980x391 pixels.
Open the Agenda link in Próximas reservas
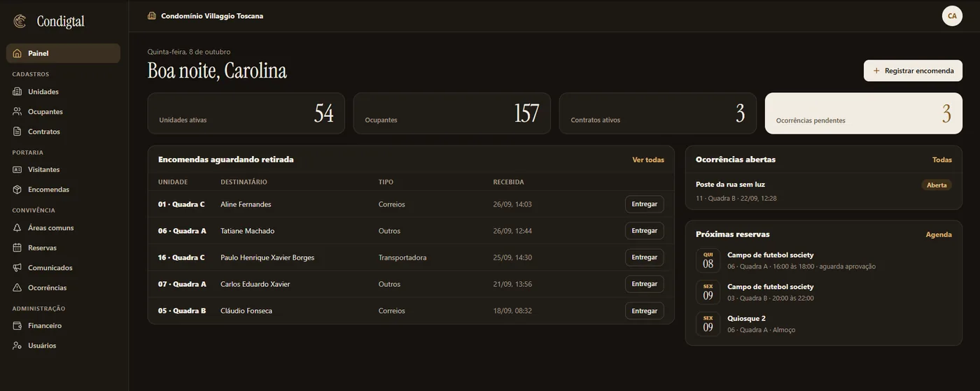tap(939, 234)
